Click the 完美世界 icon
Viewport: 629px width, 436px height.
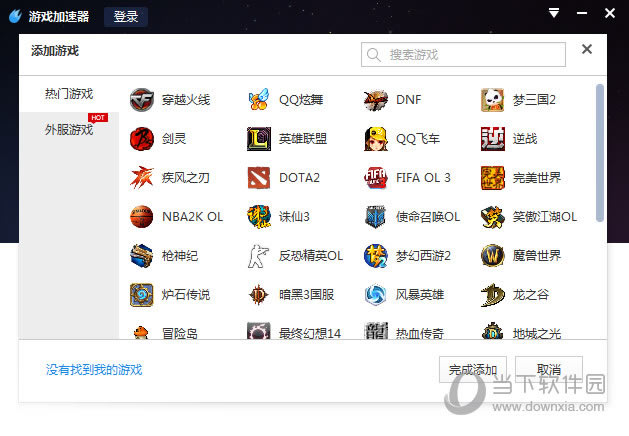493,178
